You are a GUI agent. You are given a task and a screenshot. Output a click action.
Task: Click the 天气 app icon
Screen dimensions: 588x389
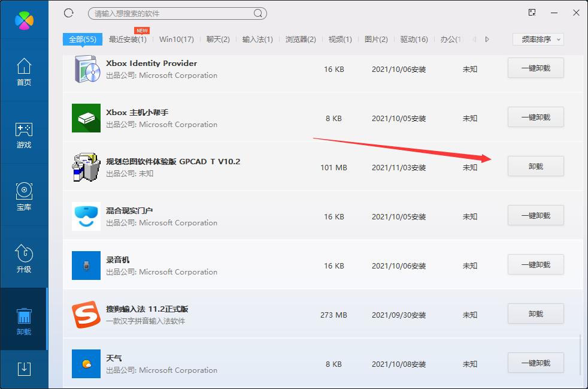pyautogui.click(x=86, y=364)
